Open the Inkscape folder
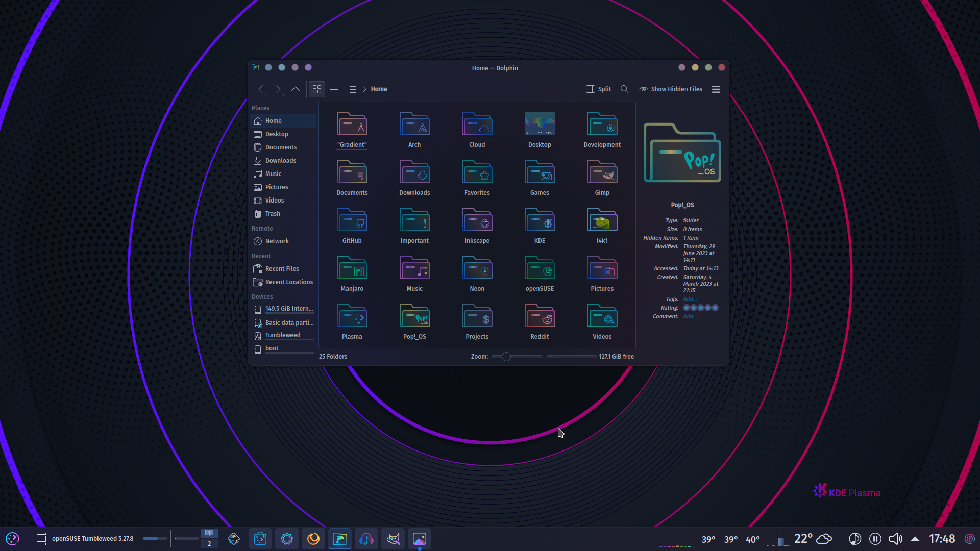 (477, 226)
